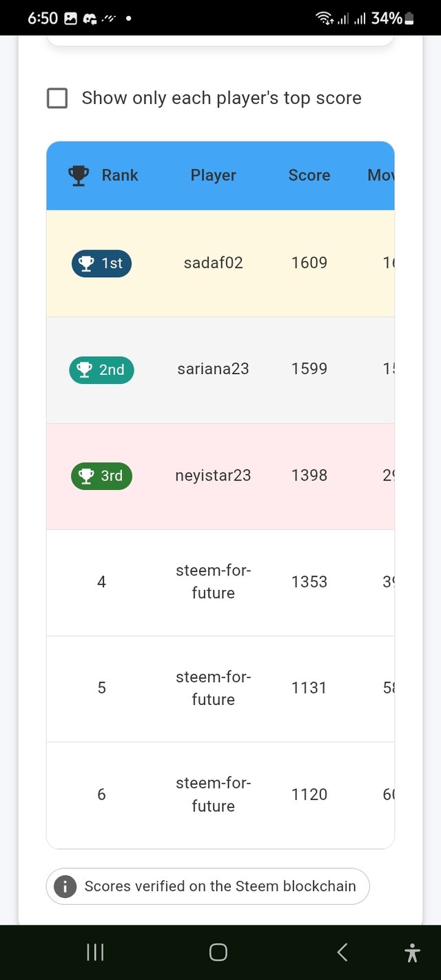Open player sariana23's entry
Screen dimensions: 441x980
pyautogui.click(x=213, y=369)
